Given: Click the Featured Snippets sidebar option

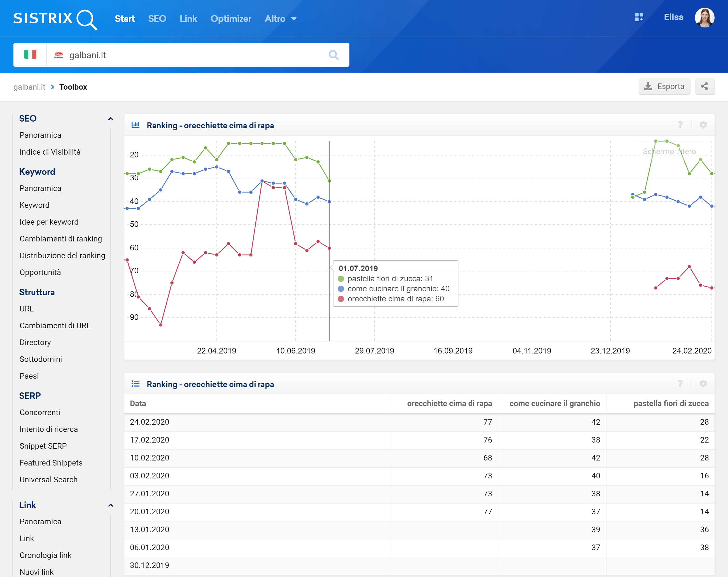Looking at the screenshot, I should point(50,463).
